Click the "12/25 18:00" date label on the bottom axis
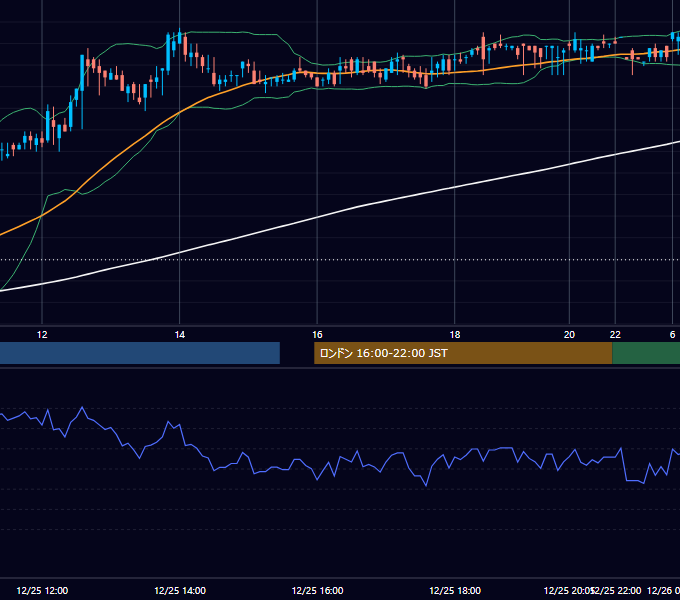The image size is (680, 600). pos(455,590)
